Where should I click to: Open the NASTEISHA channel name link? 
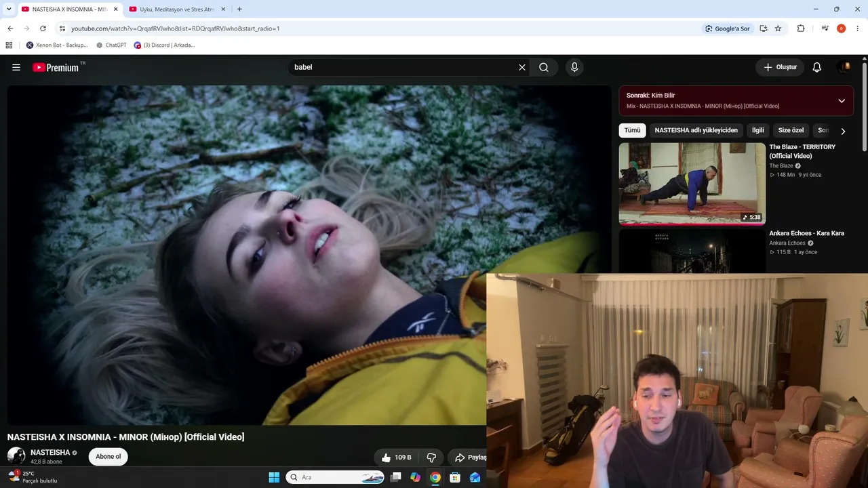coord(50,452)
